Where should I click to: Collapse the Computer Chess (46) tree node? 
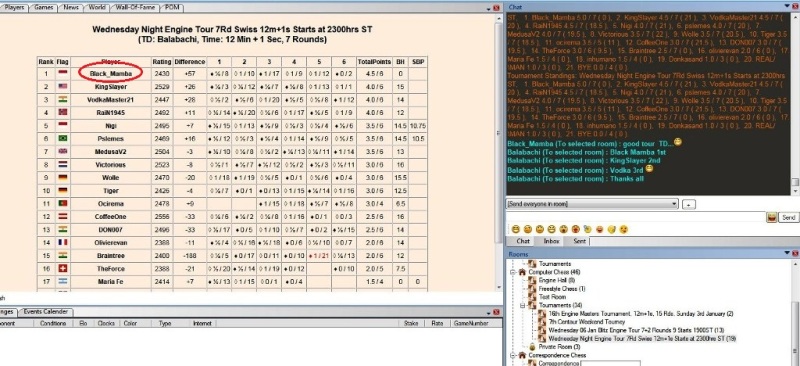(x=513, y=272)
